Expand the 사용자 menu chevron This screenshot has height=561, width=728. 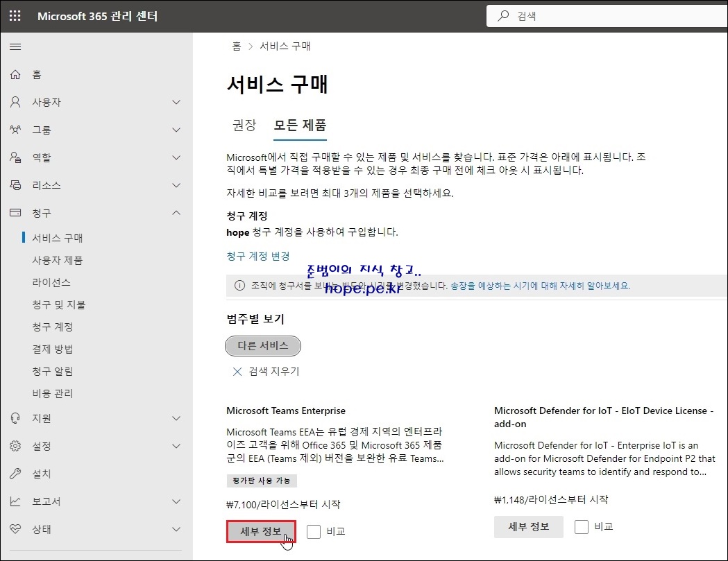tap(176, 102)
